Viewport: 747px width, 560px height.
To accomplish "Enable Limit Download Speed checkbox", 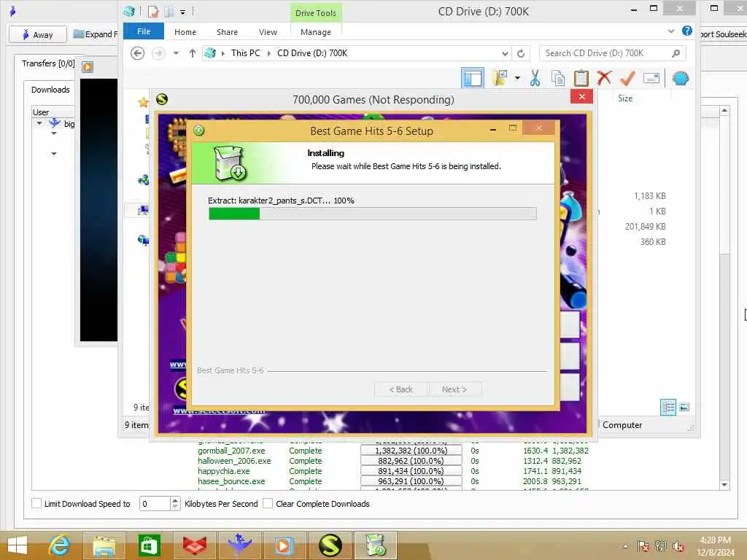I will (36, 503).
